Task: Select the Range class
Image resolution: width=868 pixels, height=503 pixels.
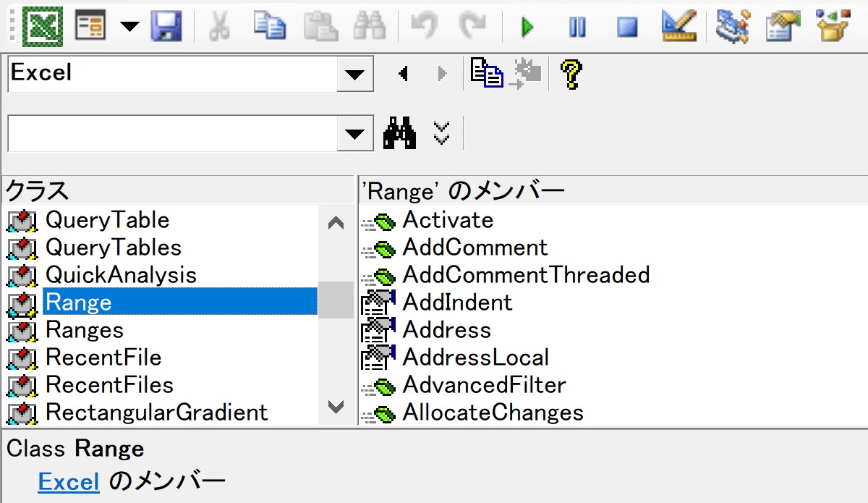Action: pyautogui.click(x=180, y=302)
